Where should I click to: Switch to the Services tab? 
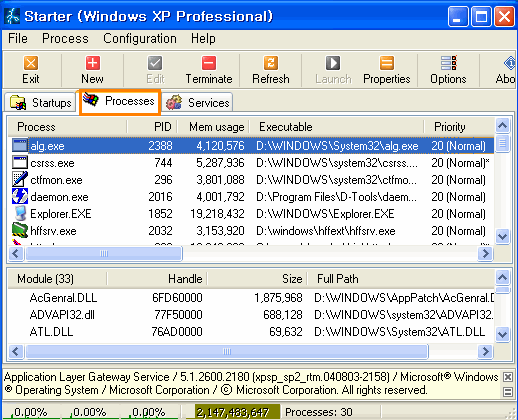[x=197, y=102]
